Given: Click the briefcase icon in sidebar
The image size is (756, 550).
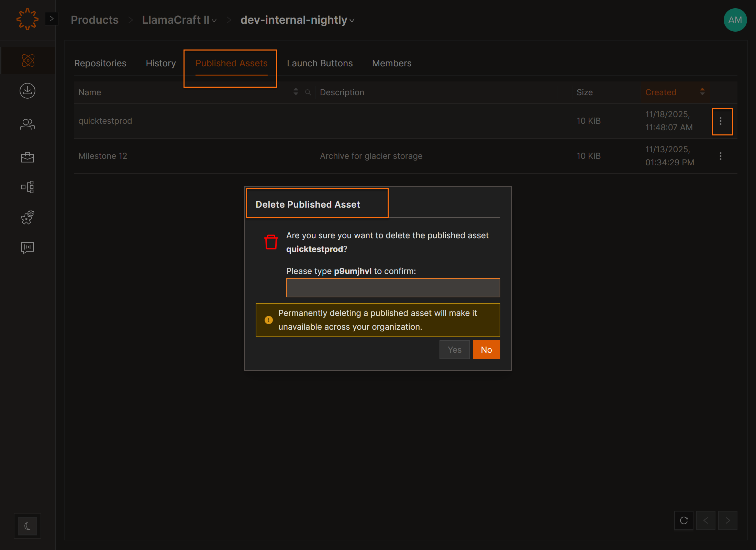Looking at the screenshot, I should pos(27,157).
